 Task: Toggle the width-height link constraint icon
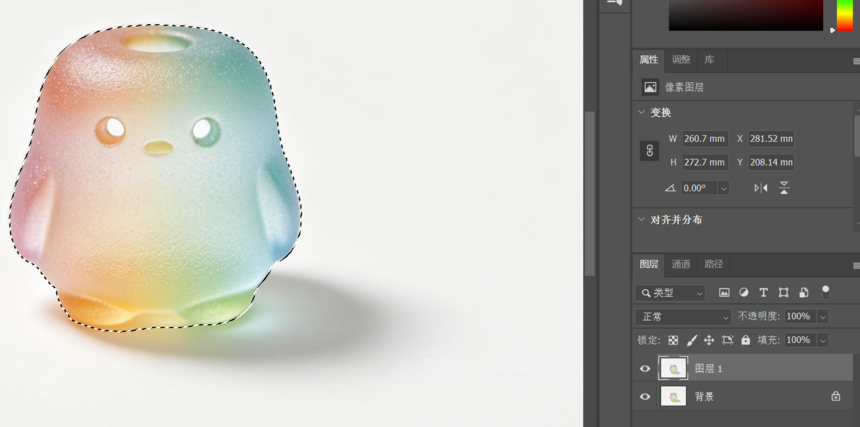point(650,151)
